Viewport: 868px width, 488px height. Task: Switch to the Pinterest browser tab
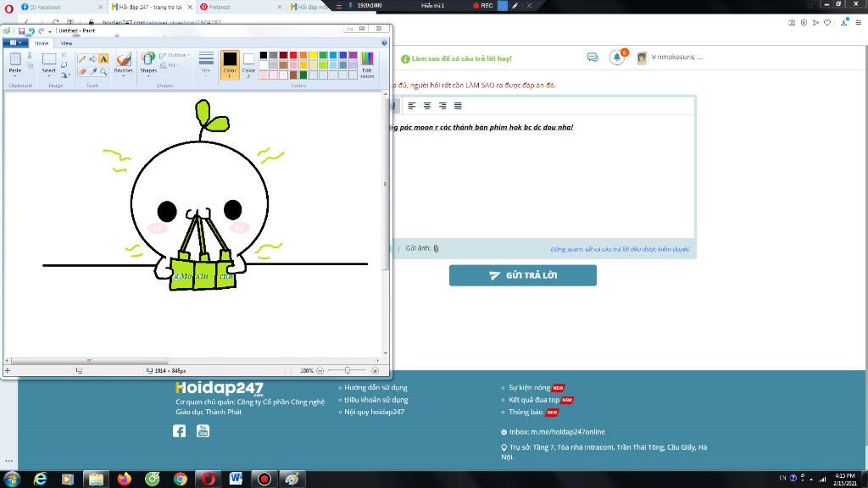(x=241, y=7)
